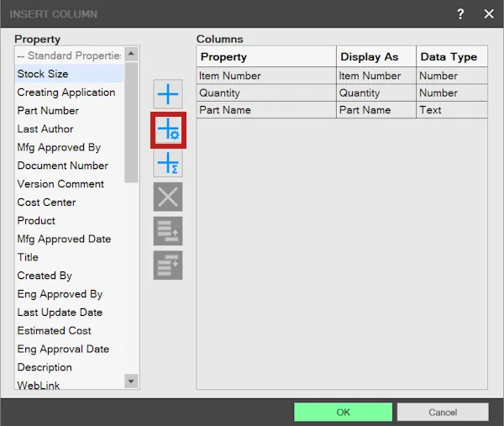Click the gray X remove column icon
This screenshot has width=504, height=426.
pyautogui.click(x=168, y=197)
